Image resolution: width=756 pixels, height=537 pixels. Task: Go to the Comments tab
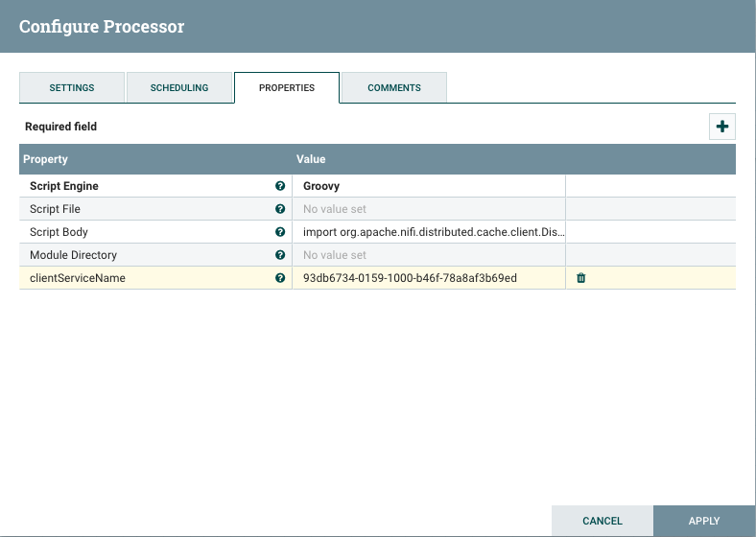pyautogui.click(x=394, y=87)
